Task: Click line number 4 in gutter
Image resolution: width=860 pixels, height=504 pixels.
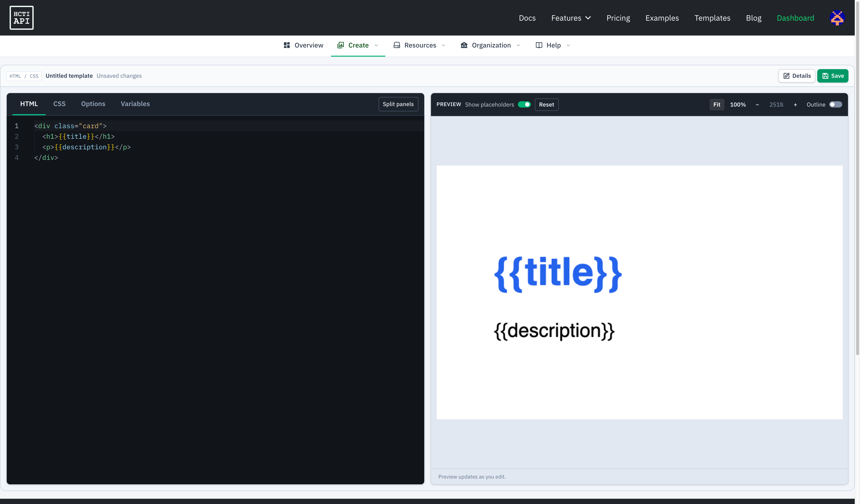Action: click(x=16, y=157)
